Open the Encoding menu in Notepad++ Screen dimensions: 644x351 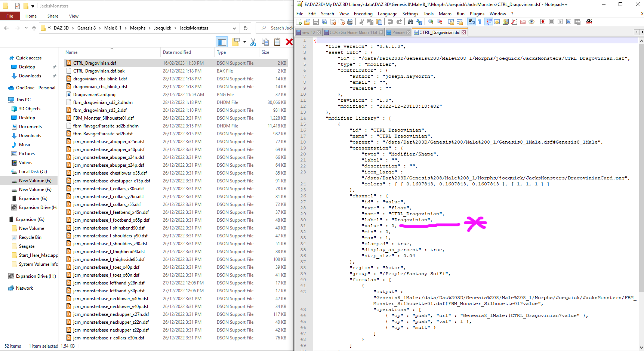point(363,14)
